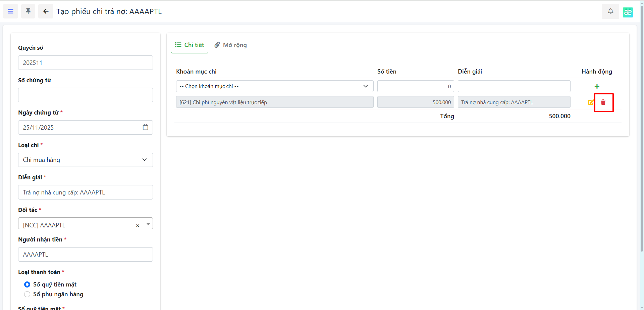Screen dimensions: 644x310
Task: Switch to the Chi tiết tab
Action: point(190,45)
